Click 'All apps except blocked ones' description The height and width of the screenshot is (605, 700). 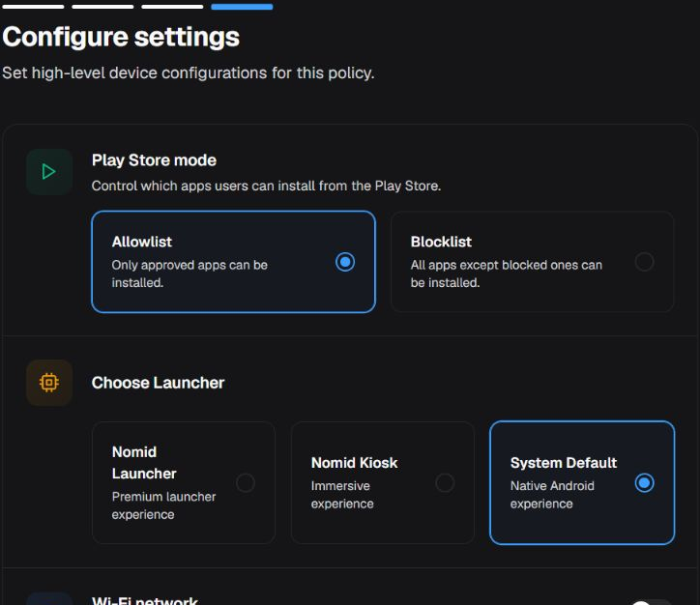coord(507,274)
